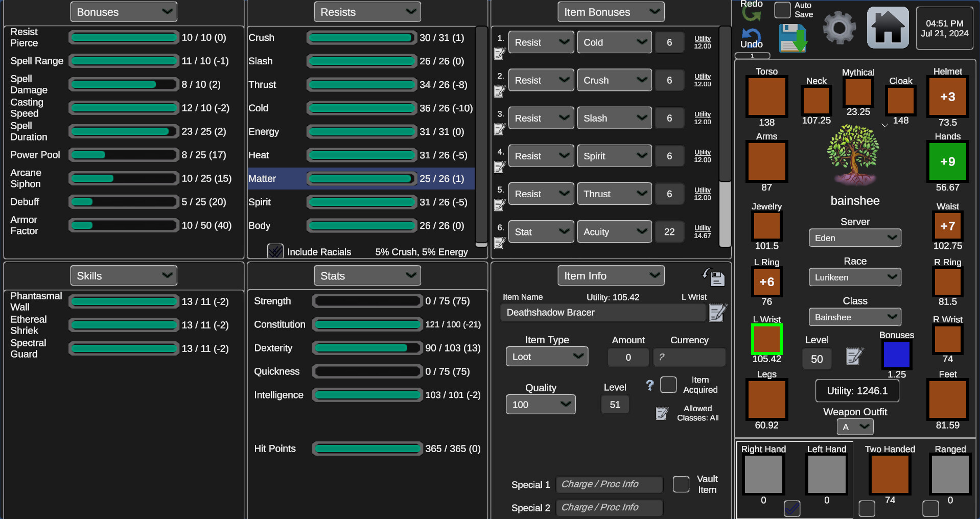Click the notepad edit icon for slot 1 Resist Cold
The height and width of the screenshot is (519, 980).
tap(499, 54)
